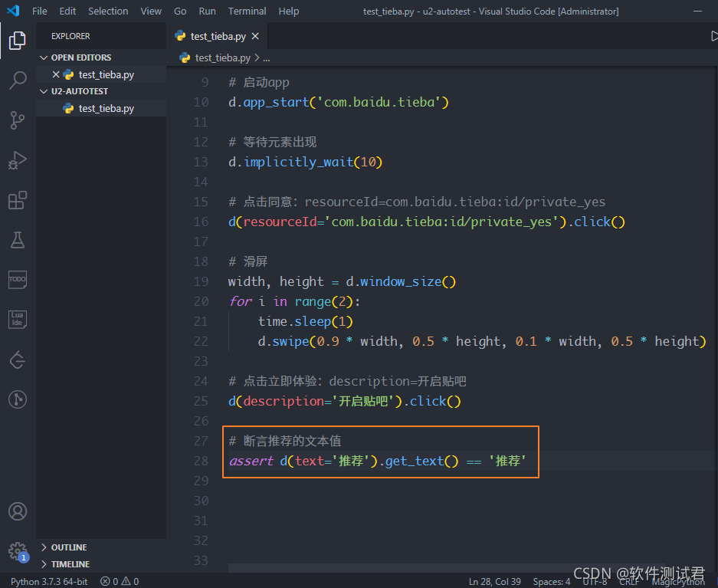
Task: Click the comment on line 9
Action: tap(259, 83)
